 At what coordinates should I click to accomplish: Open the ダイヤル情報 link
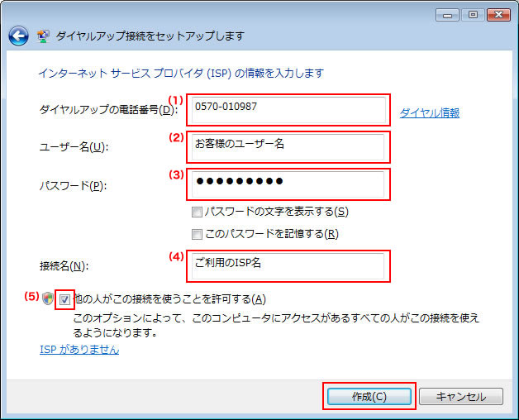pyautogui.click(x=429, y=113)
